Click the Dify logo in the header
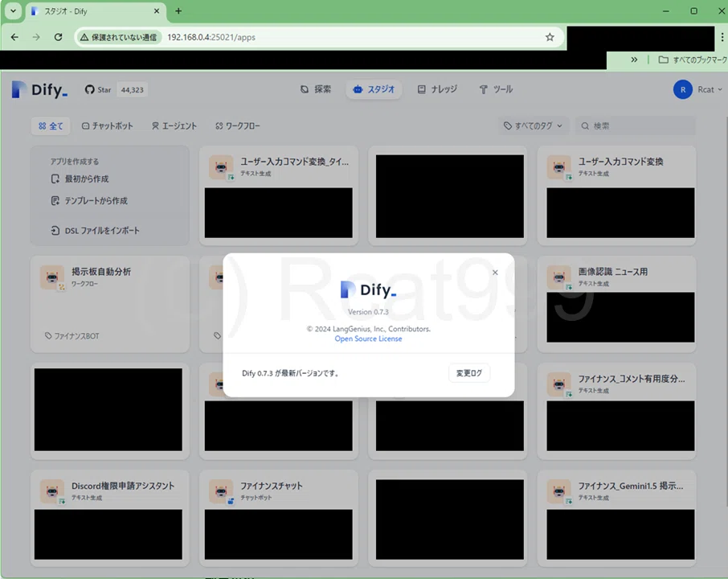Image resolution: width=728 pixels, height=579 pixels. [39, 89]
